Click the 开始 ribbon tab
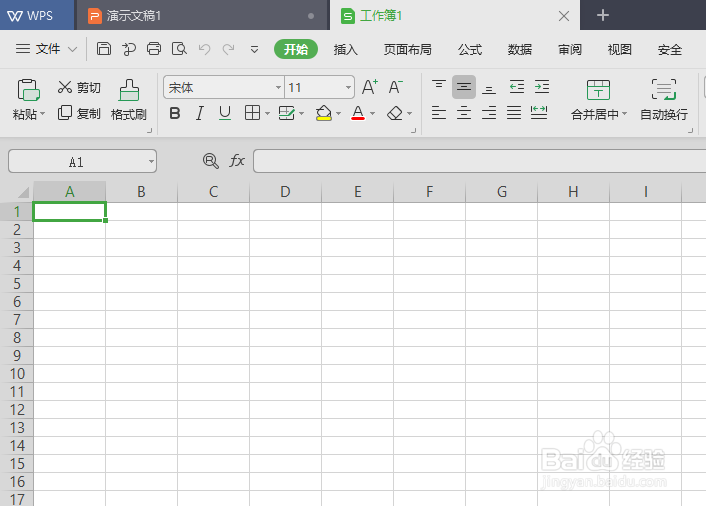The width and height of the screenshot is (706, 506). 296,49
